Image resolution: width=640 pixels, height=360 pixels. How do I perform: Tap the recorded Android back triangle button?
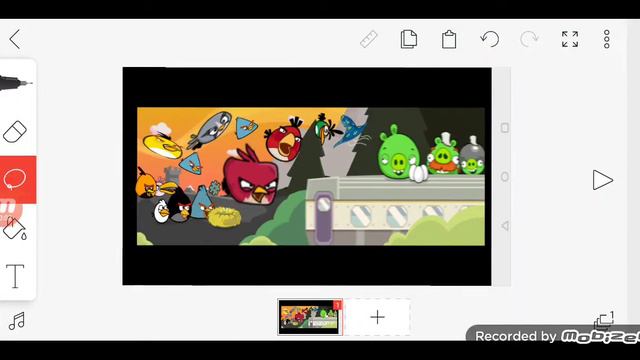505,225
